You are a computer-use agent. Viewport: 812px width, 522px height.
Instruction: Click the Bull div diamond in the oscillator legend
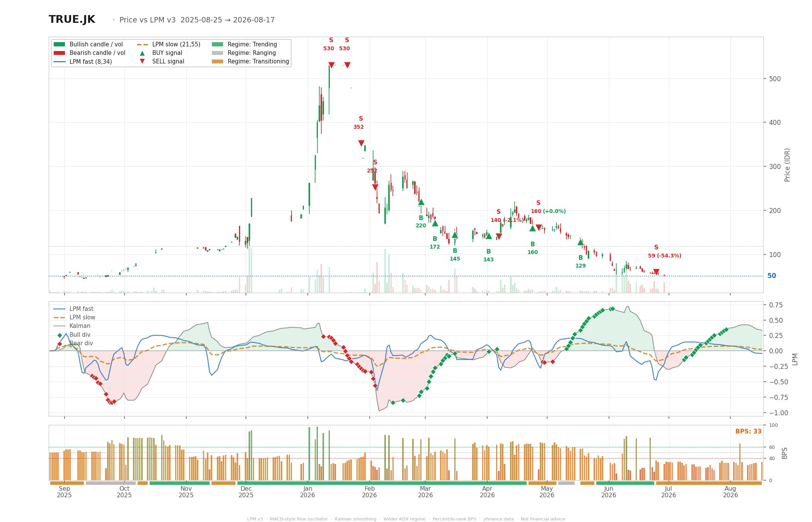[x=60, y=335]
